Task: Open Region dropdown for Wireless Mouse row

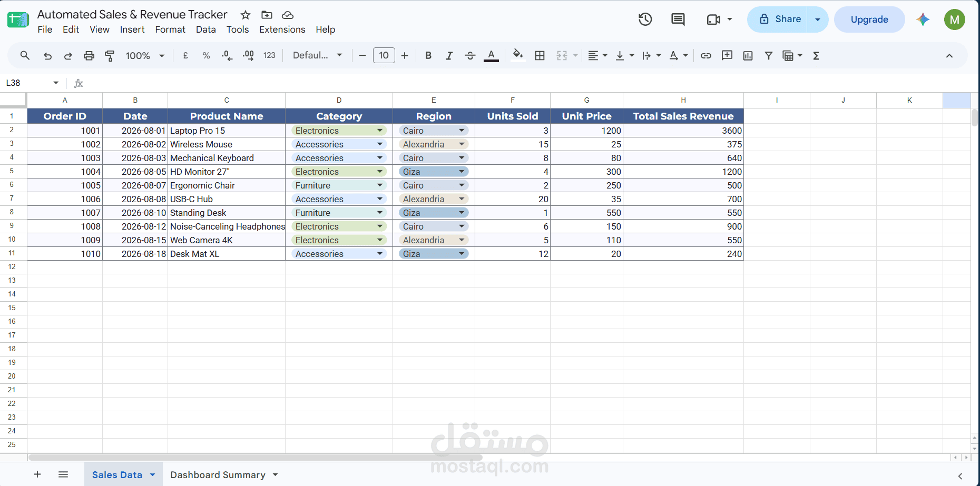Action: (462, 144)
